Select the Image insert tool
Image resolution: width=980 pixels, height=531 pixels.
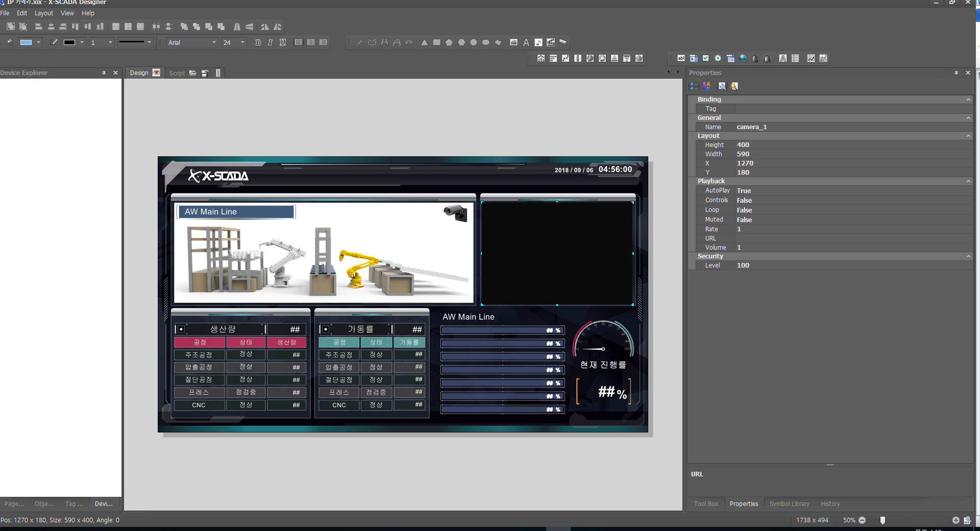pos(513,42)
